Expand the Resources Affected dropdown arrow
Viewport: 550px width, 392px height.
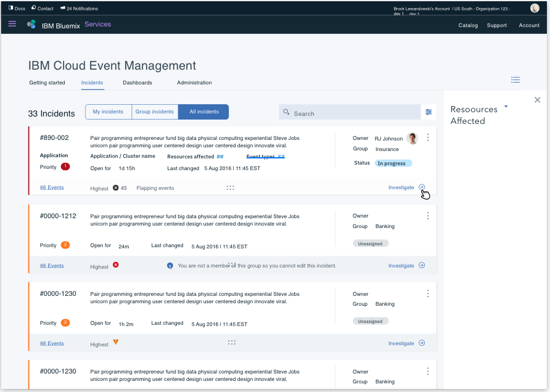tap(506, 106)
